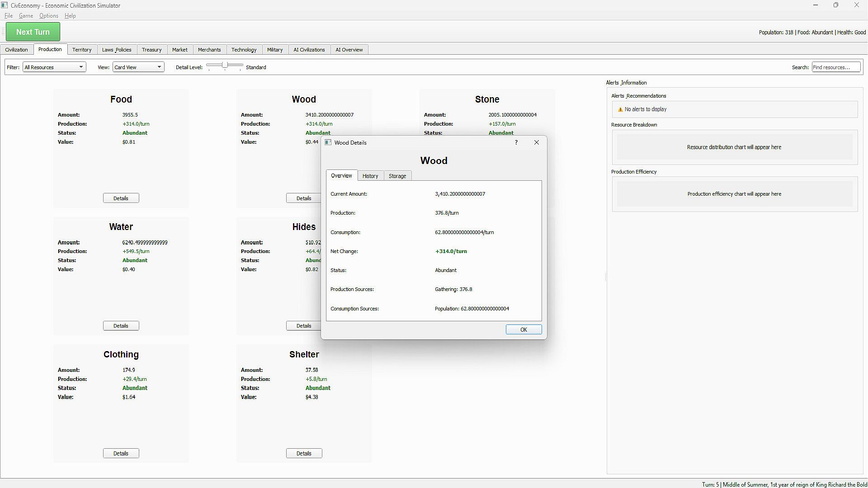
Task: Click the Wood Details dialog title icon
Action: (x=328, y=142)
